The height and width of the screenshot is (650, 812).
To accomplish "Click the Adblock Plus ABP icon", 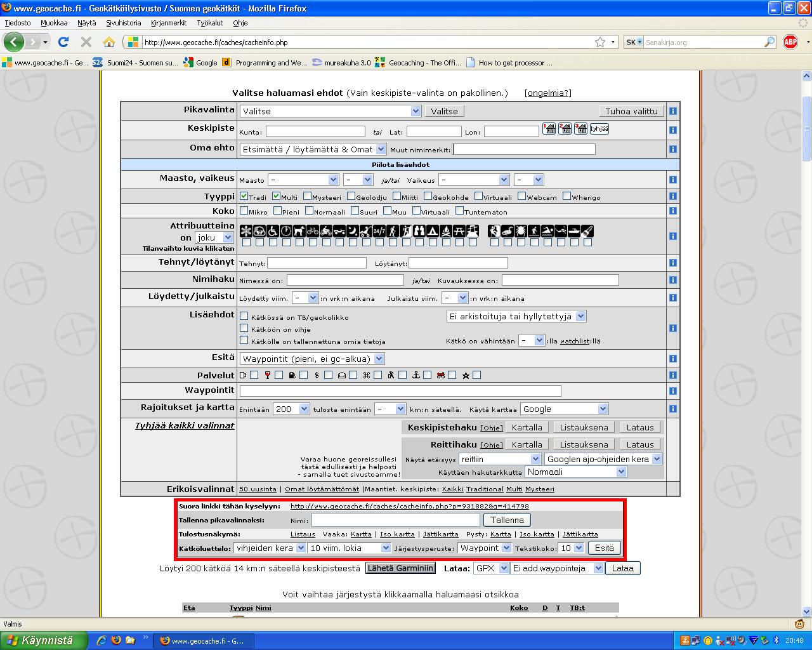I will [790, 42].
